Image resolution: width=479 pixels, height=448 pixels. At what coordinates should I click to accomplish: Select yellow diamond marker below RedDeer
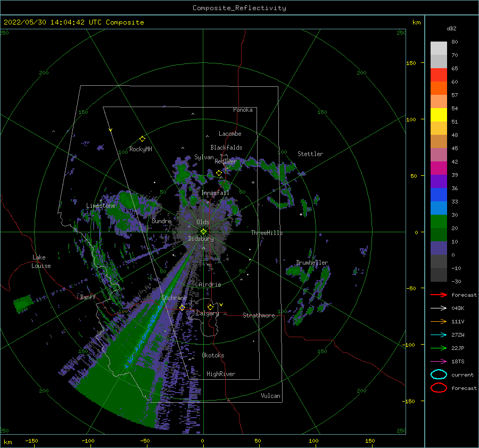point(219,173)
